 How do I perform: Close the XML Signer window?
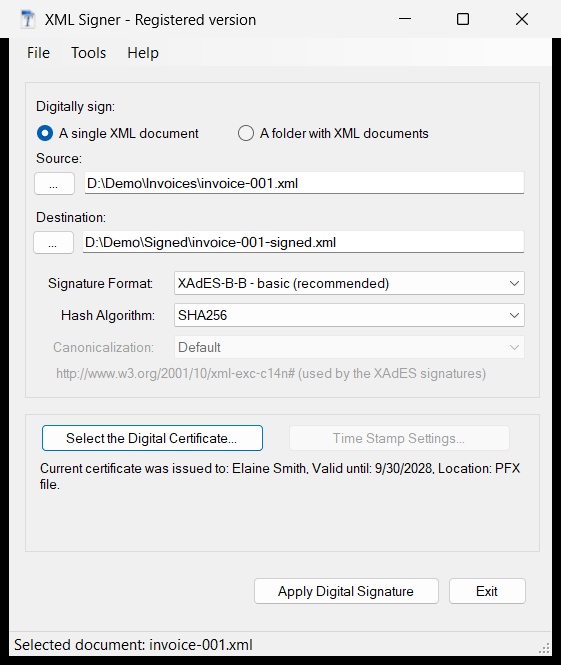point(522,19)
